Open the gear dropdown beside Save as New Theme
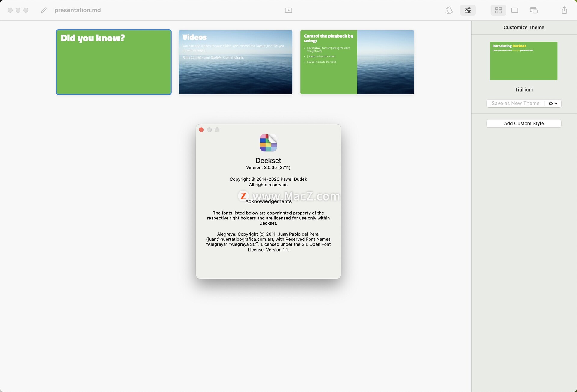Viewport: 577px width, 392px height. click(553, 103)
